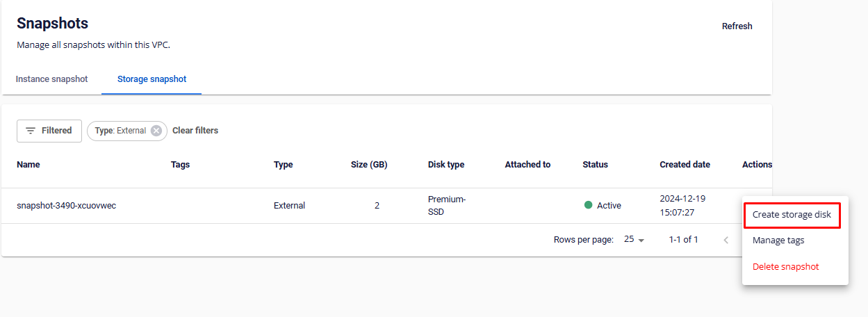868x317 pixels.
Task: Switch to the Instance snapshot tab
Action: pos(51,79)
